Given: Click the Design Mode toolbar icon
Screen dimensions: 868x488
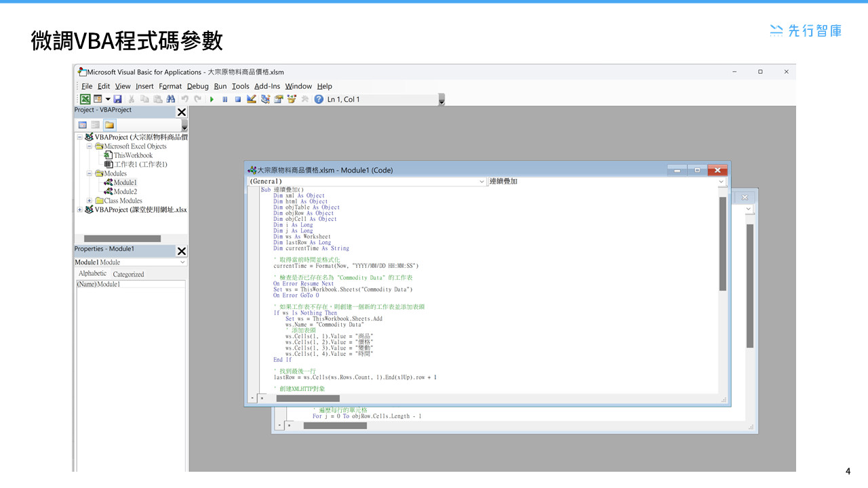Looking at the screenshot, I should point(251,99).
